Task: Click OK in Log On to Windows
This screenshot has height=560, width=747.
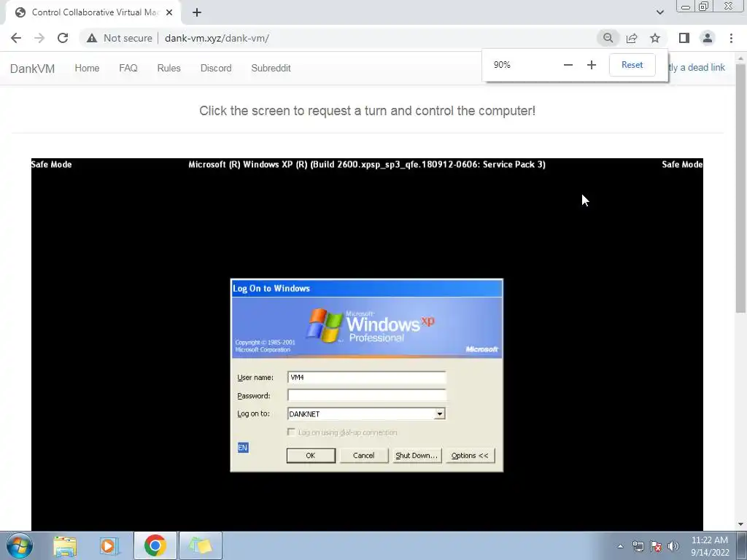Action: click(311, 455)
